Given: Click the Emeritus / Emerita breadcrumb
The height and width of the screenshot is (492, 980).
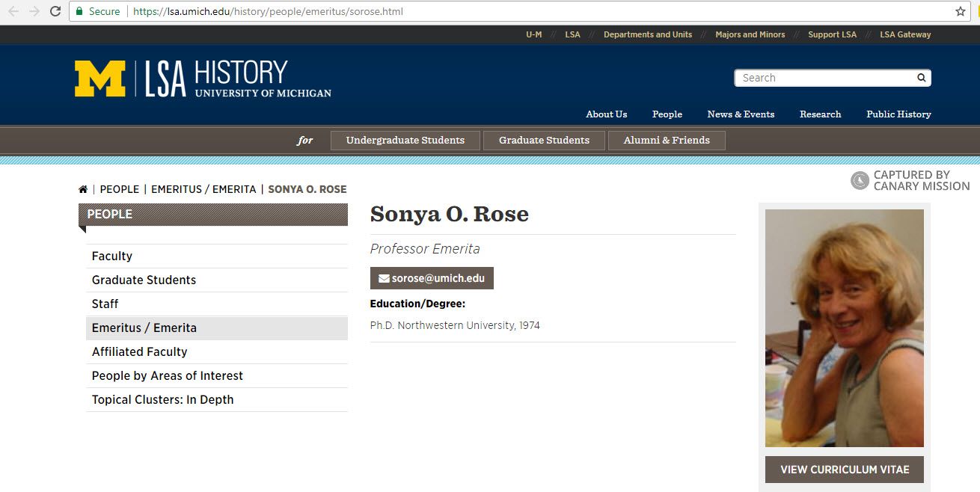Looking at the screenshot, I should point(203,189).
